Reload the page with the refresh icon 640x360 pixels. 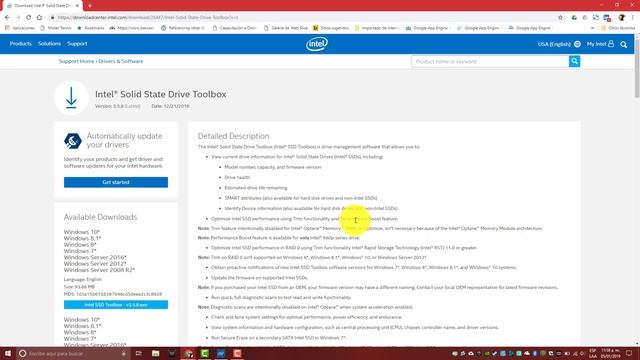(x=29, y=18)
